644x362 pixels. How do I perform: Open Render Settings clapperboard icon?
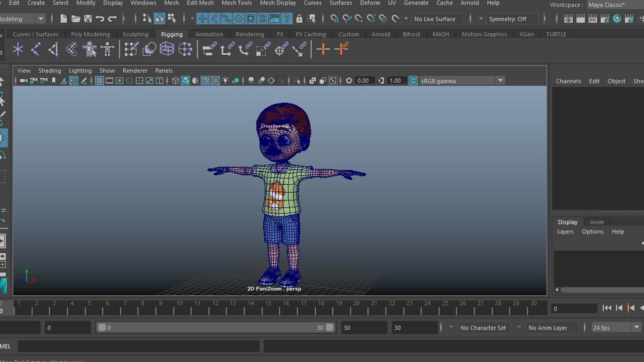[605, 19]
